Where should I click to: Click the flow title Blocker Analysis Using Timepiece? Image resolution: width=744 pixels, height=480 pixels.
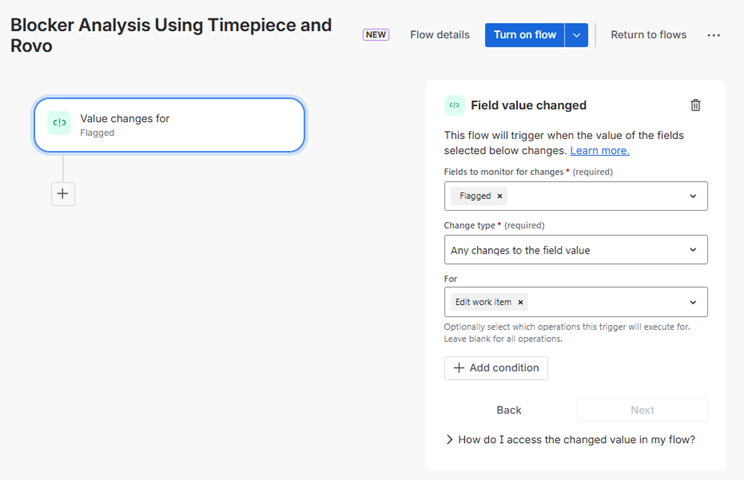pyautogui.click(x=171, y=36)
